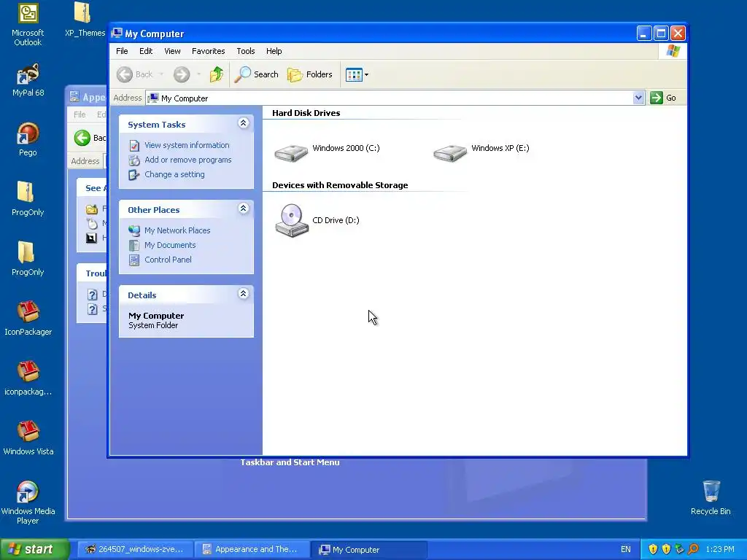Collapse the Other Places panel
Screen dimensions: 747x560
point(243,209)
